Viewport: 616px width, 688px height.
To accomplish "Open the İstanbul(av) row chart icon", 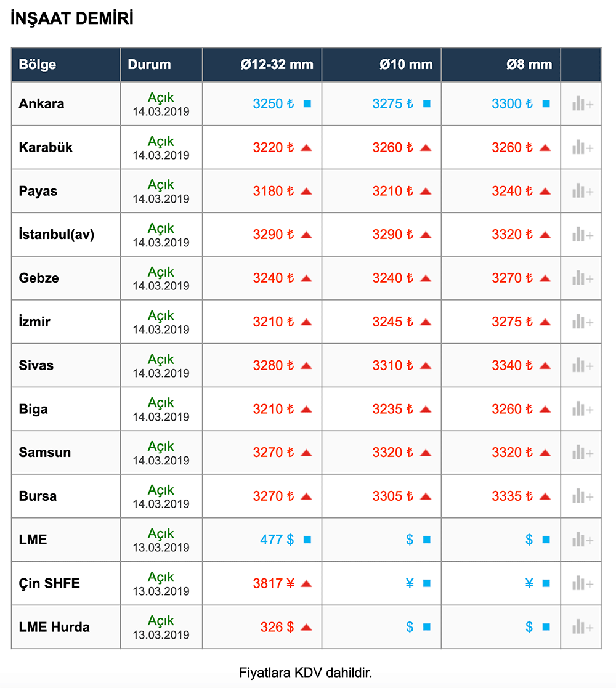I will coord(582,235).
